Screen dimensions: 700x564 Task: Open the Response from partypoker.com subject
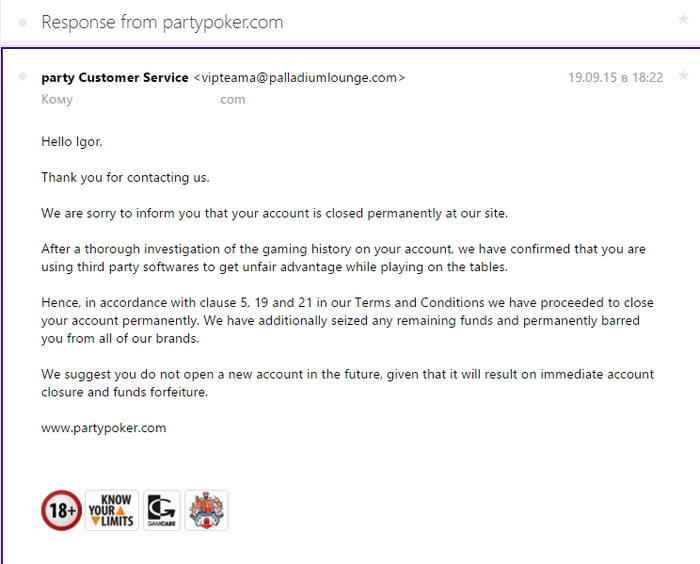pyautogui.click(x=162, y=22)
